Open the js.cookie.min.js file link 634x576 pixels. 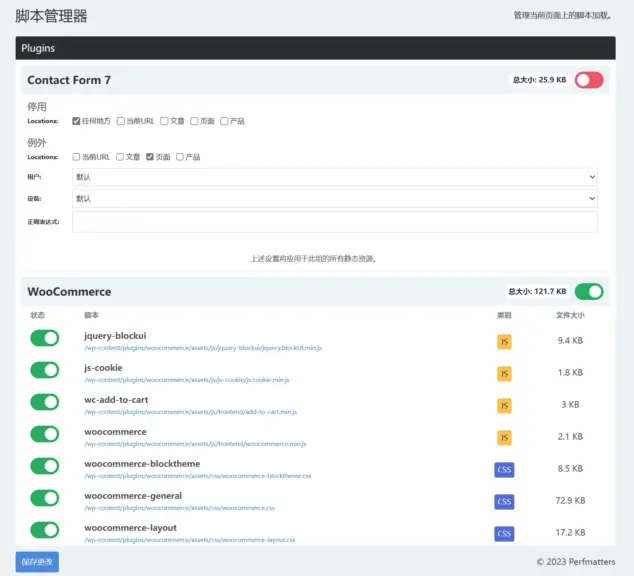tap(187, 380)
